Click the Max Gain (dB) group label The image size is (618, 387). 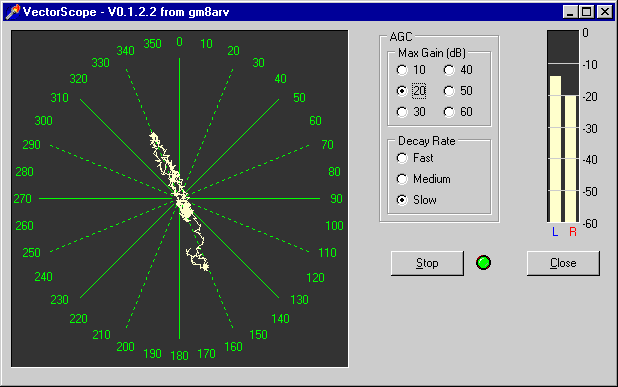432,53
